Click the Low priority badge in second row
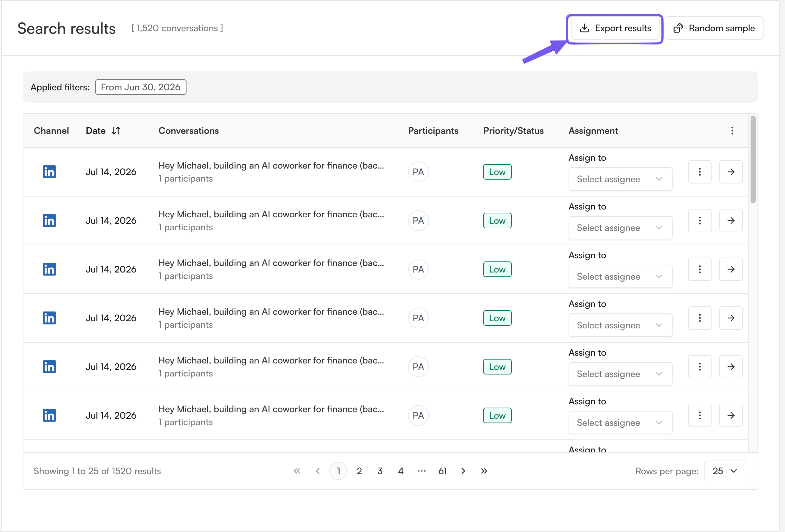 point(497,221)
